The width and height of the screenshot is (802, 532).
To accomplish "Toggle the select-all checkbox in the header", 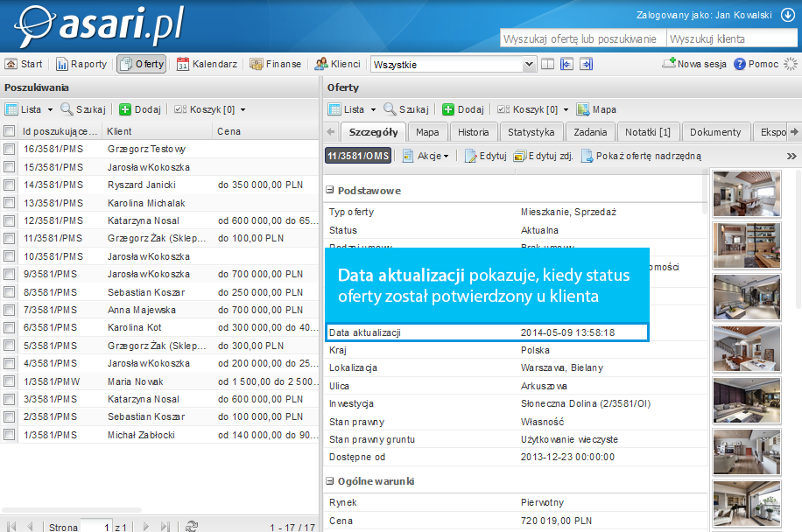I will coord(9,131).
